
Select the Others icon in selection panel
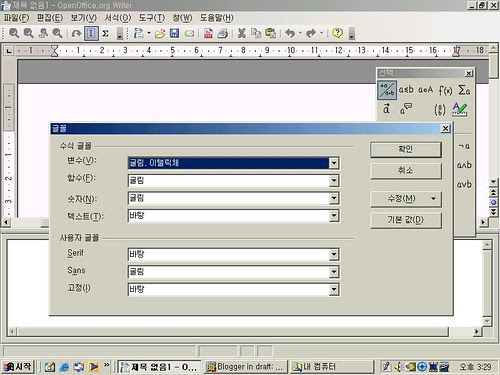point(406,109)
